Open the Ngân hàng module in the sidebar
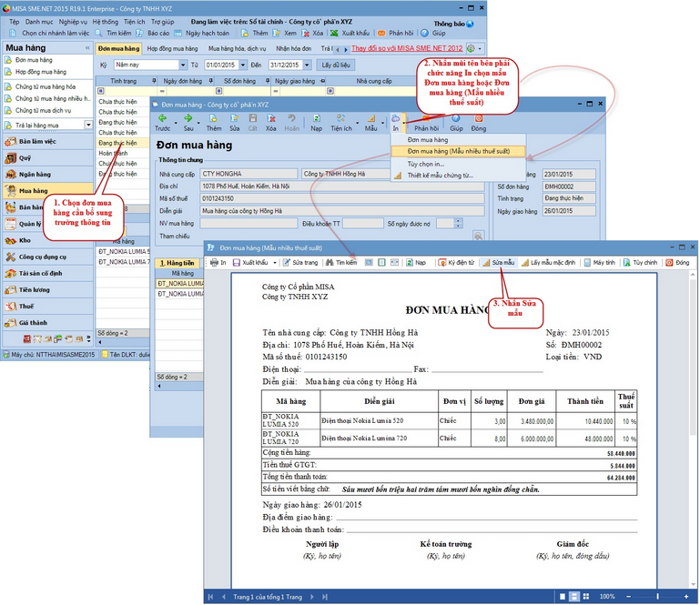The width and height of the screenshot is (700, 605). [x=48, y=175]
